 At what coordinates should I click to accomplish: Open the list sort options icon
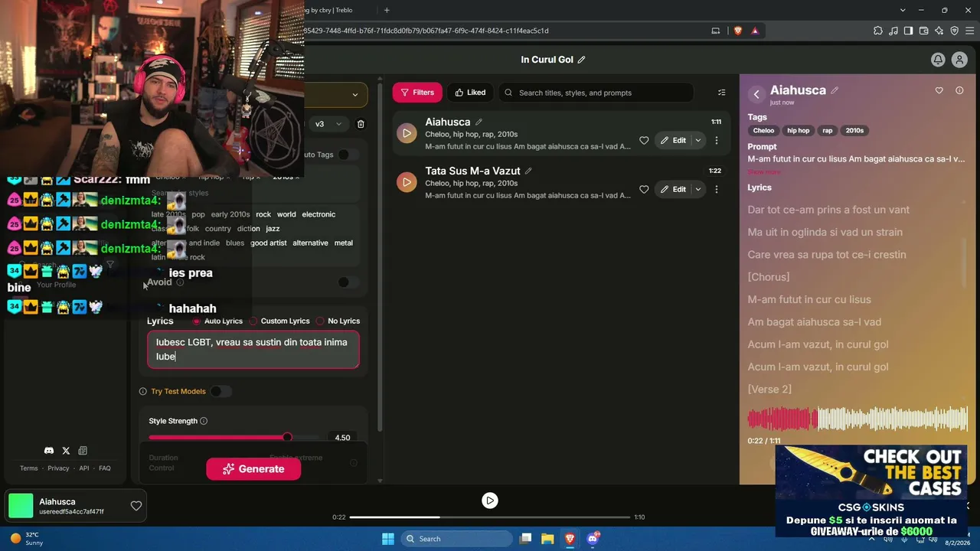click(x=721, y=93)
